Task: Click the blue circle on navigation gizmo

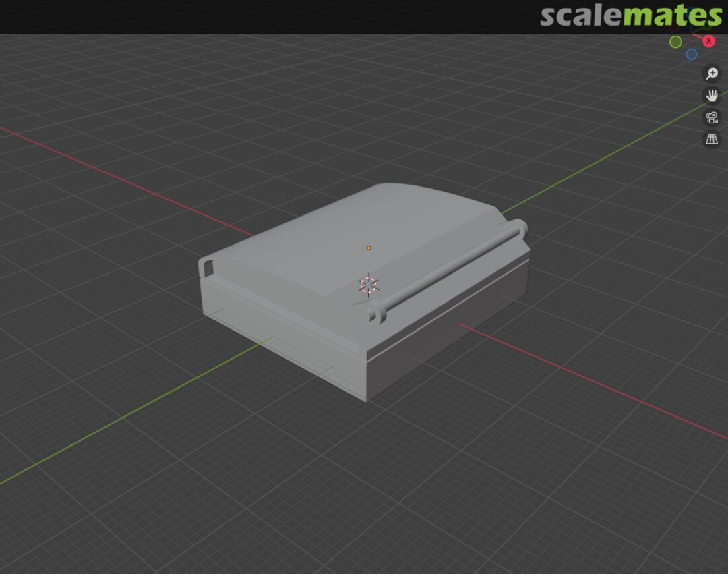Action: click(x=692, y=55)
